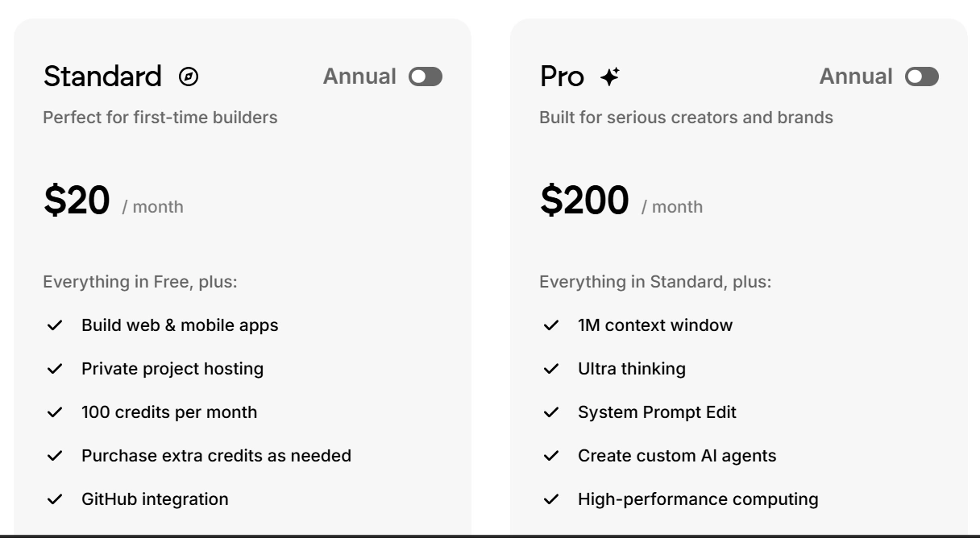Click the Purchase extra credits as needed text
980x538 pixels.
[x=216, y=456]
